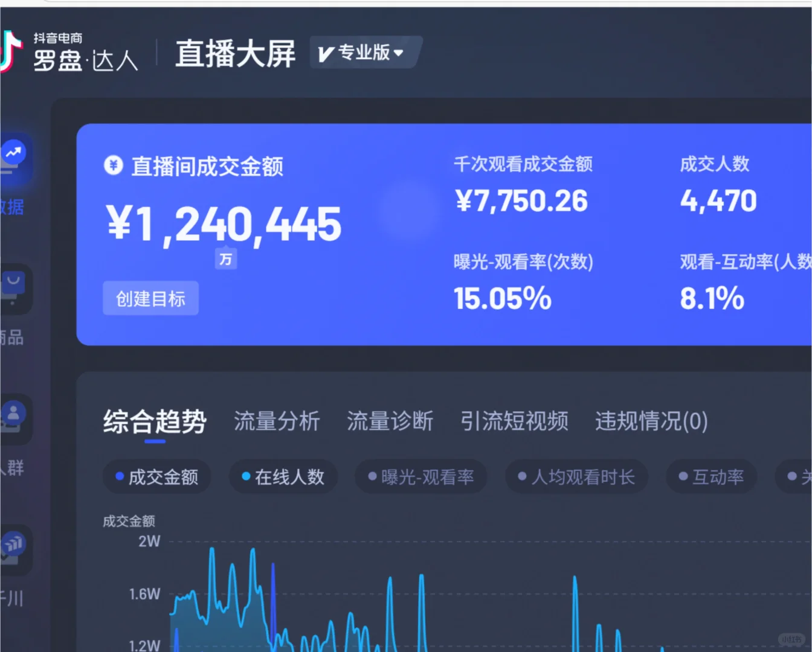Switch to the 违规情况(0) tab
Viewport: 812px width, 652px height.
[651, 421]
